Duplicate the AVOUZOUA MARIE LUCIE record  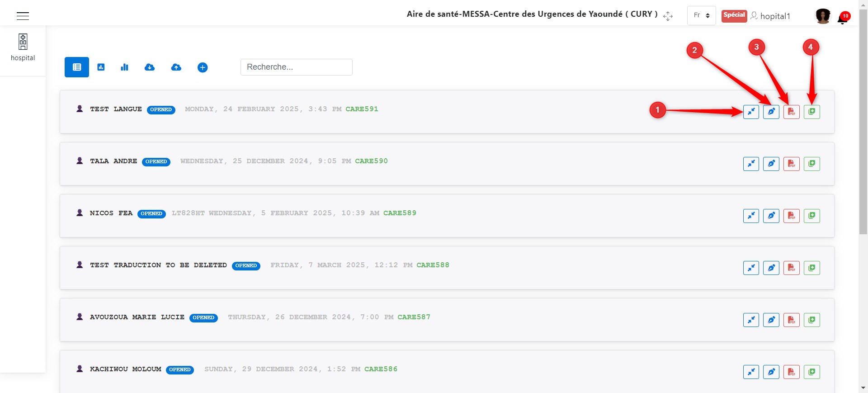[x=812, y=320]
